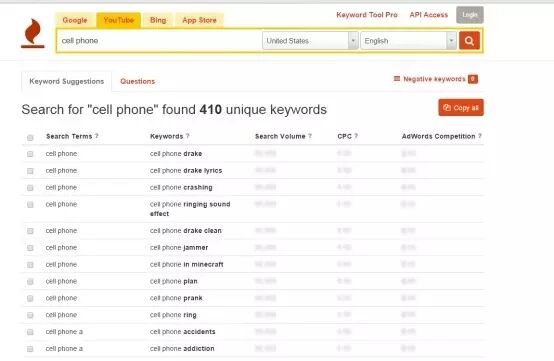Click help icon next to CPC header
Image resolution: width=554 pixels, height=361 pixels.
[x=356, y=136]
